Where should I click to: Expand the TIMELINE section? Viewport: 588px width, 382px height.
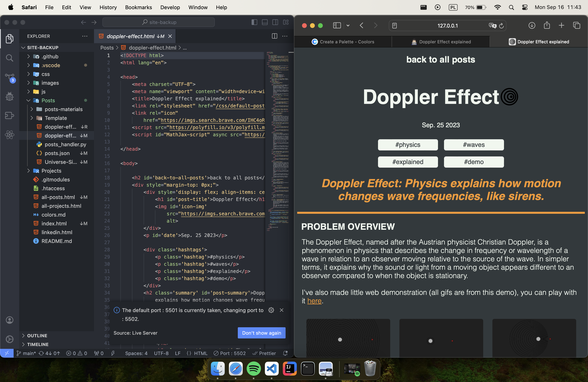coord(57,344)
